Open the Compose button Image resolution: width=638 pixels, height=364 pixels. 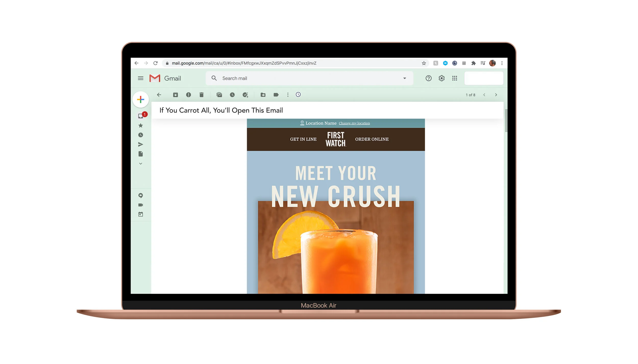coord(141,100)
